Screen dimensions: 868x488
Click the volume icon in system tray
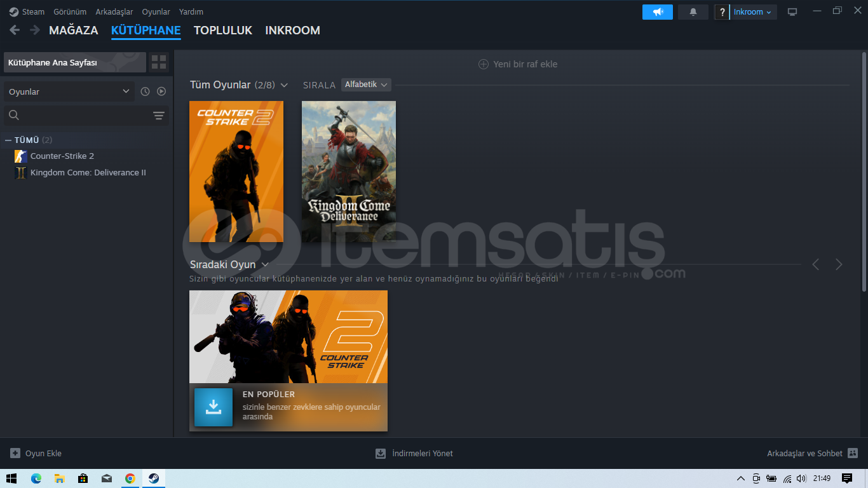(x=802, y=478)
